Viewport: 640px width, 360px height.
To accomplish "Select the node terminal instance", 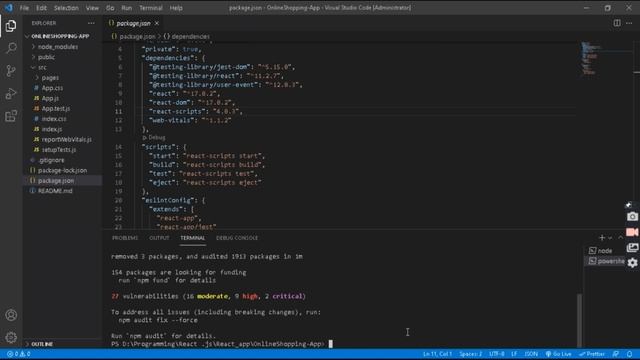I will [605, 251].
